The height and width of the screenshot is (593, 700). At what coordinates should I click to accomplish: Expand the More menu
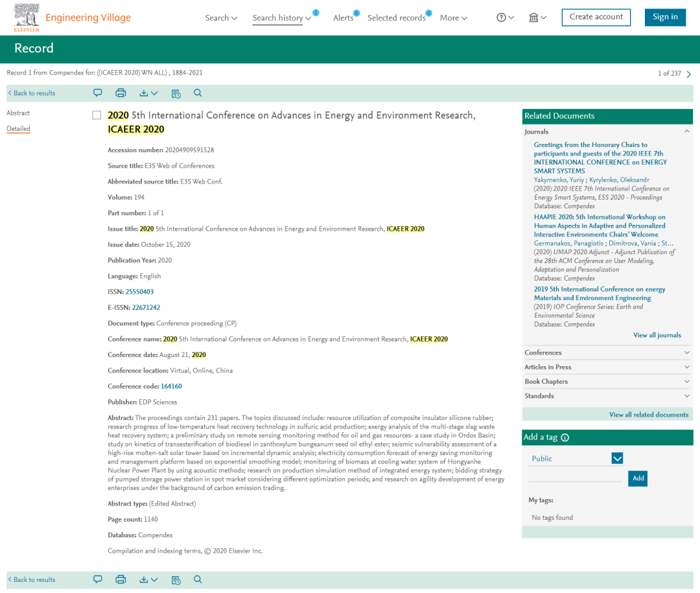pyautogui.click(x=454, y=18)
